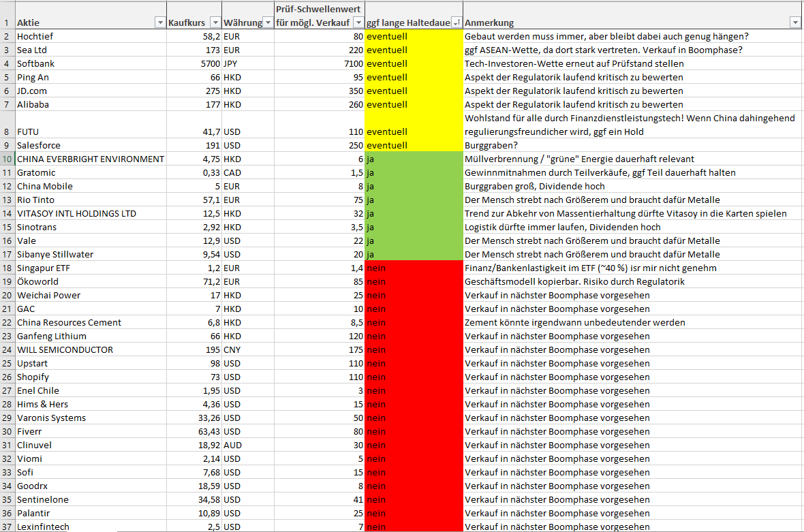Open the sorted ggf lange Haltedauer filter dropdown
The height and width of the screenshot is (532, 804).
[x=457, y=22]
